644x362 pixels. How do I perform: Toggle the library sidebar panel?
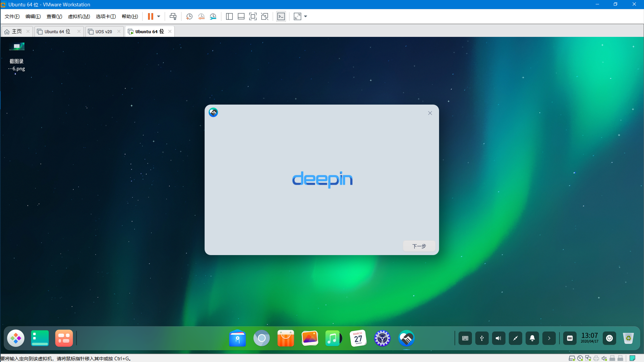[229, 16]
